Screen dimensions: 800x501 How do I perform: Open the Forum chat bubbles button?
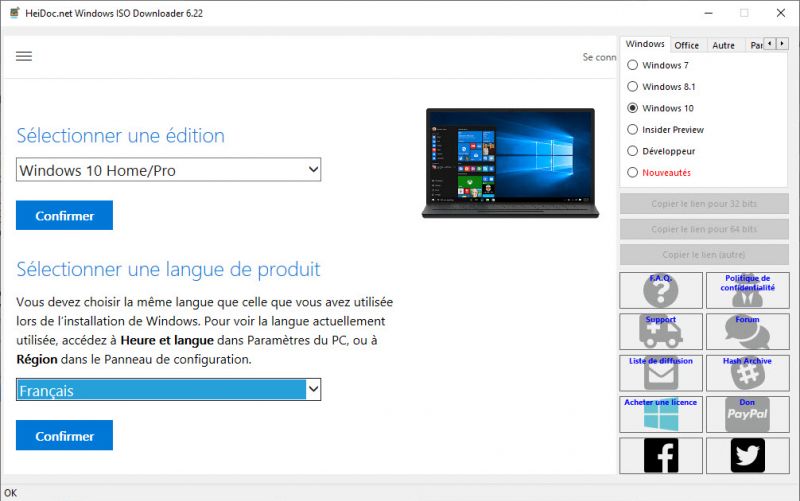[747, 332]
